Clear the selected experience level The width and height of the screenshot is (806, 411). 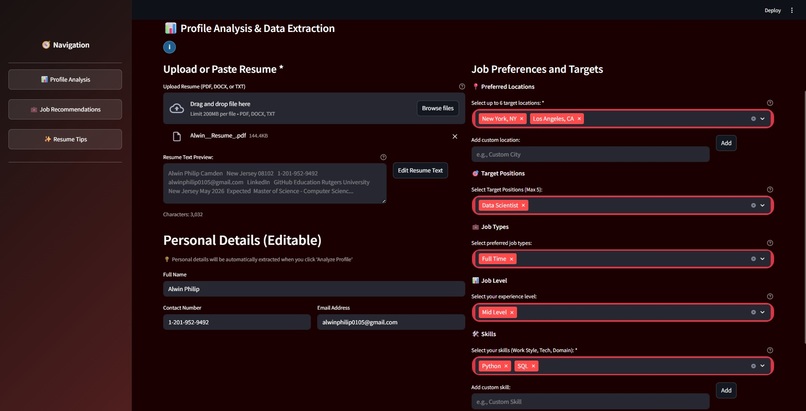(x=753, y=312)
